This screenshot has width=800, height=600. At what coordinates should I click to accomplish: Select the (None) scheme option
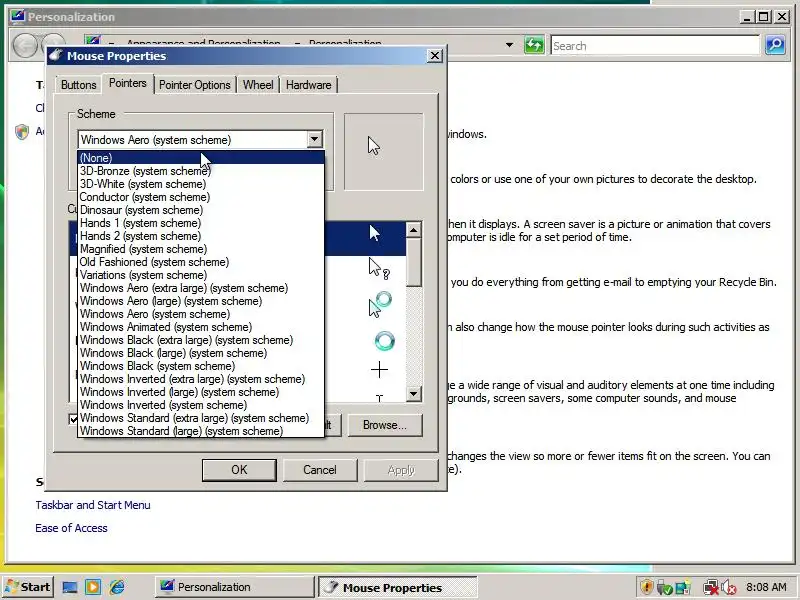click(201, 158)
